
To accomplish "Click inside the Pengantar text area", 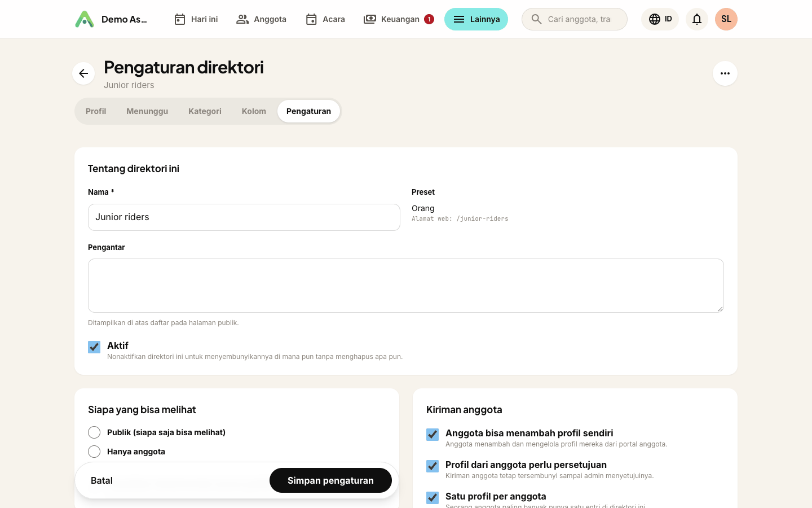I will (406, 286).
